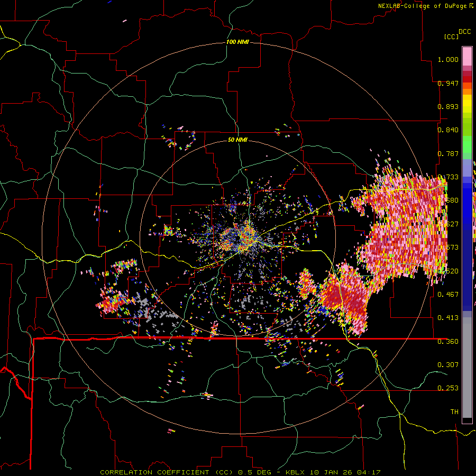This screenshot has width=476, height=476.
Task: Click the 1.000 color scale value
Action: 448,59
